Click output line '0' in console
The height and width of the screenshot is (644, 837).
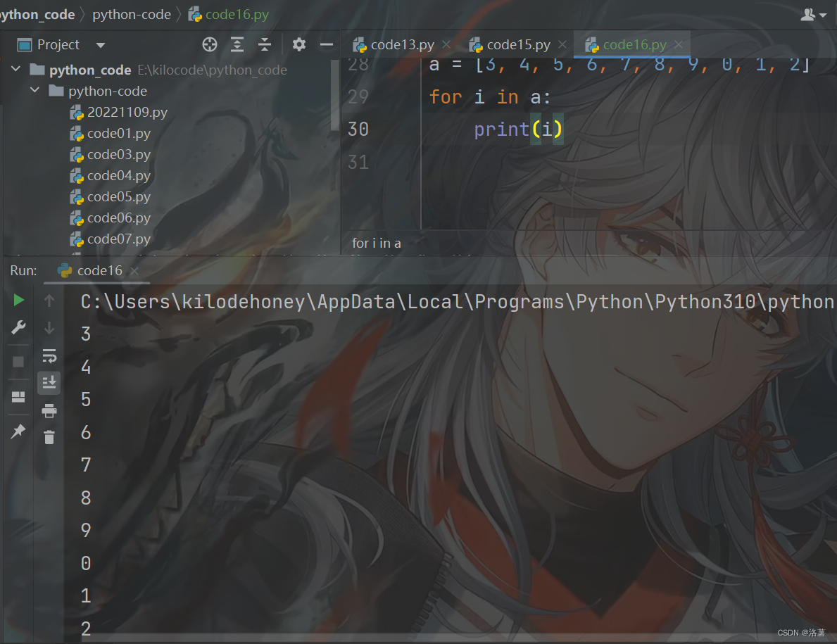pos(86,563)
